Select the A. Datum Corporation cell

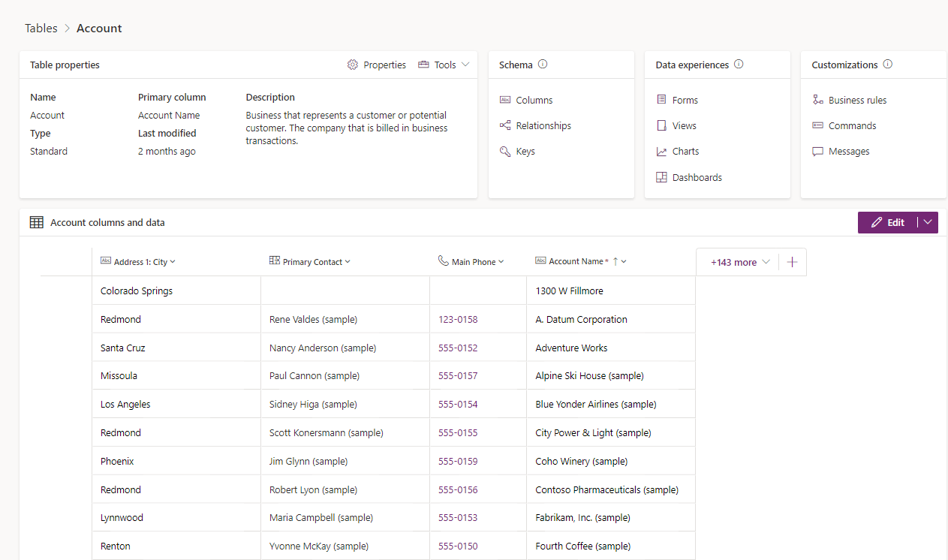tap(611, 319)
